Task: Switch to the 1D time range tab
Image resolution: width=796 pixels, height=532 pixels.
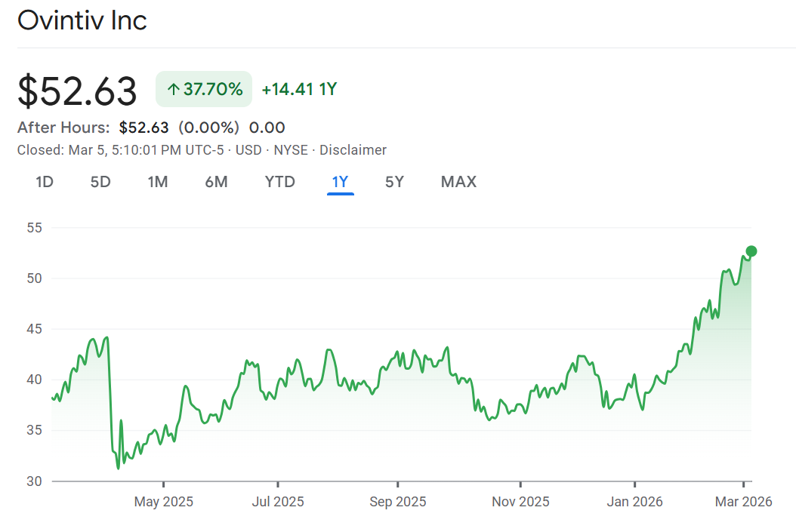Action: tap(45, 182)
